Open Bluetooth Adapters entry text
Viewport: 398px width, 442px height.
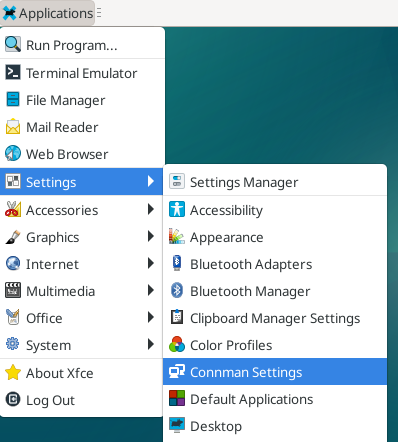pyautogui.click(x=251, y=264)
